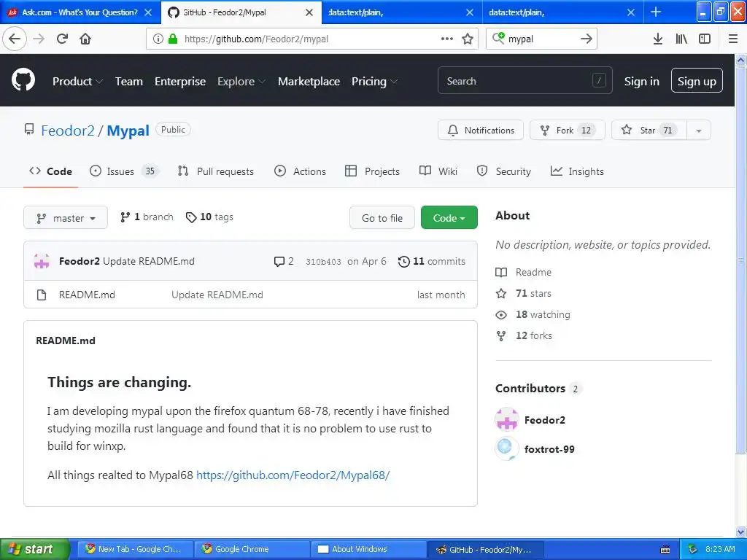This screenshot has height=560, width=747.
Task: Open the browser home page icon
Action: 85,39
